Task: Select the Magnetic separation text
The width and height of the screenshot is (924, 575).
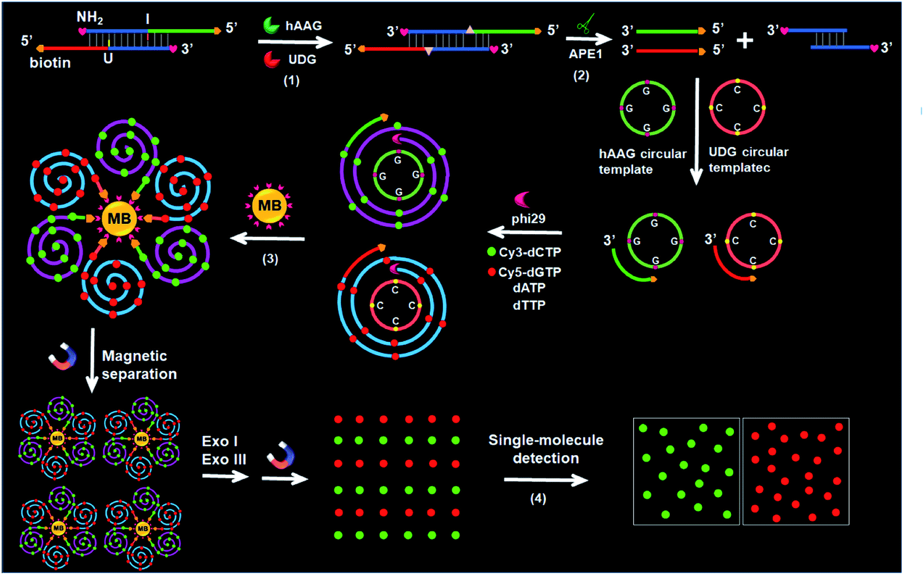Action: coord(139,365)
